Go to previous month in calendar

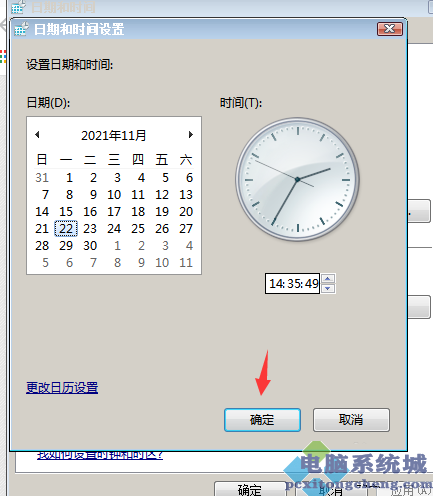pos(37,135)
